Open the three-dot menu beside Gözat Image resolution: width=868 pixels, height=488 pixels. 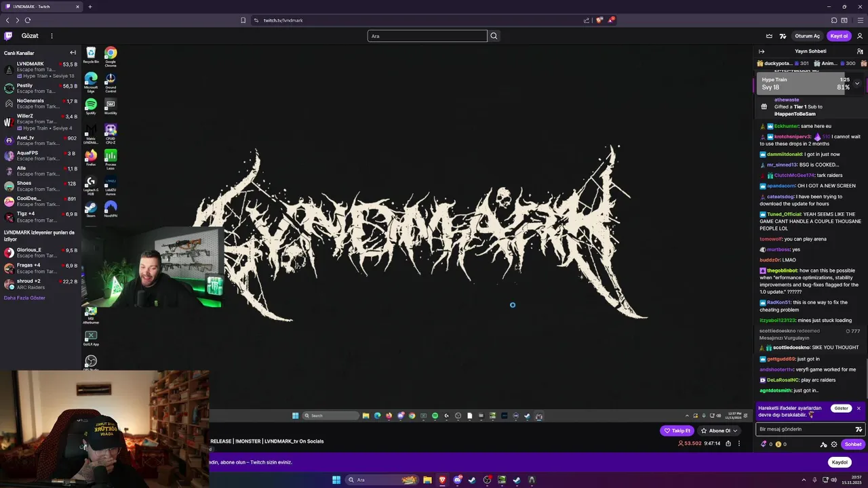click(52, 36)
